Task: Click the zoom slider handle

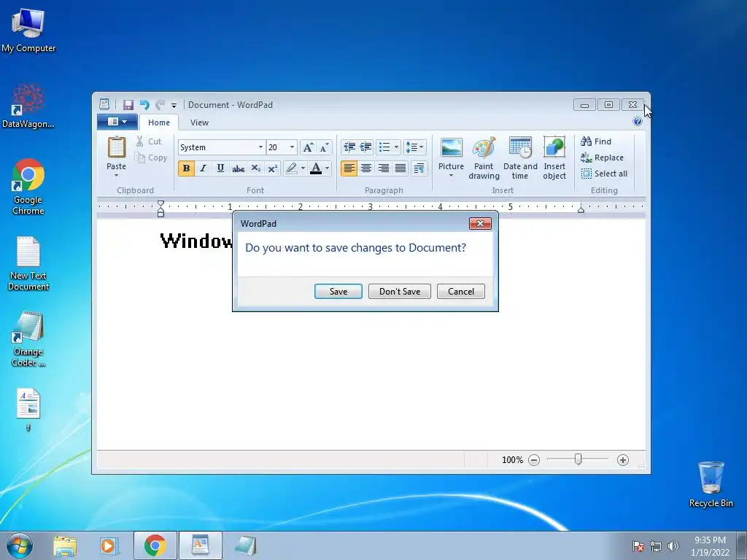Action: (x=578, y=459)
